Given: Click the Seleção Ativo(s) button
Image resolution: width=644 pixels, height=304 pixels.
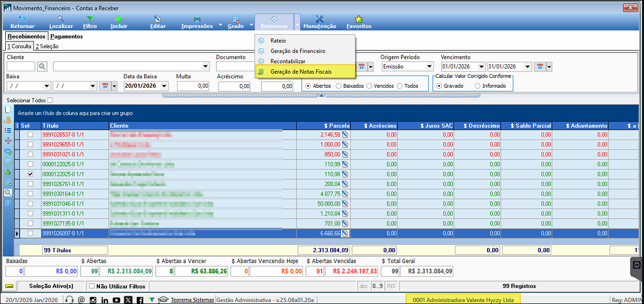Looking at the screenshot, I should pyautogui.click(x=51, y=286).
